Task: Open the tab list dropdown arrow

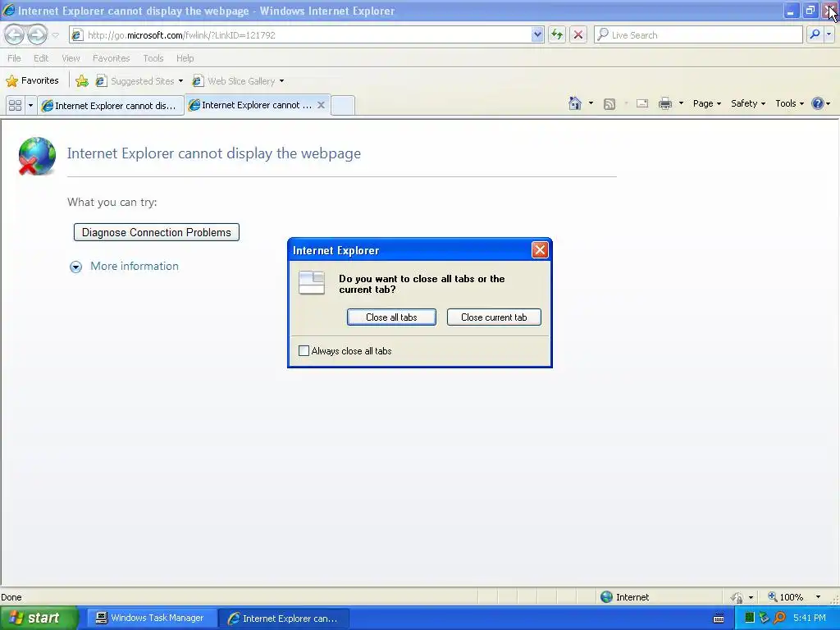Action: pyautogui.click(x=30, y=105)
